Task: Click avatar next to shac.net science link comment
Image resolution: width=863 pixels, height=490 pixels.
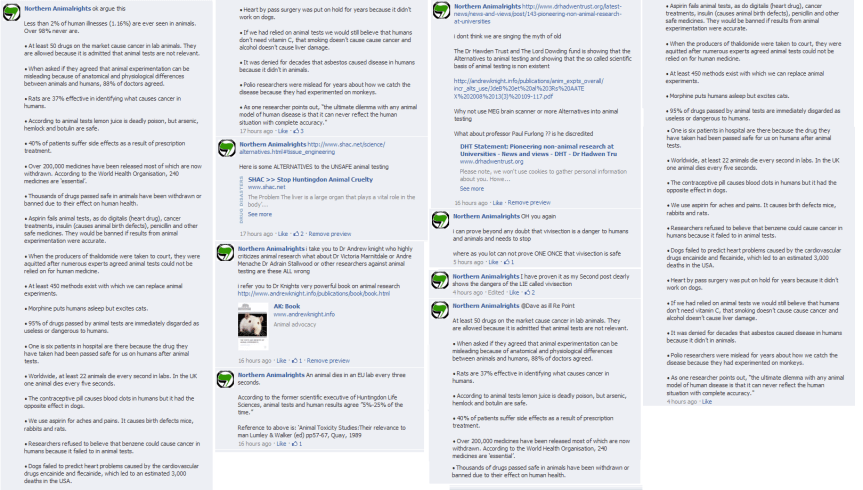Action: (x=227, y=148)
